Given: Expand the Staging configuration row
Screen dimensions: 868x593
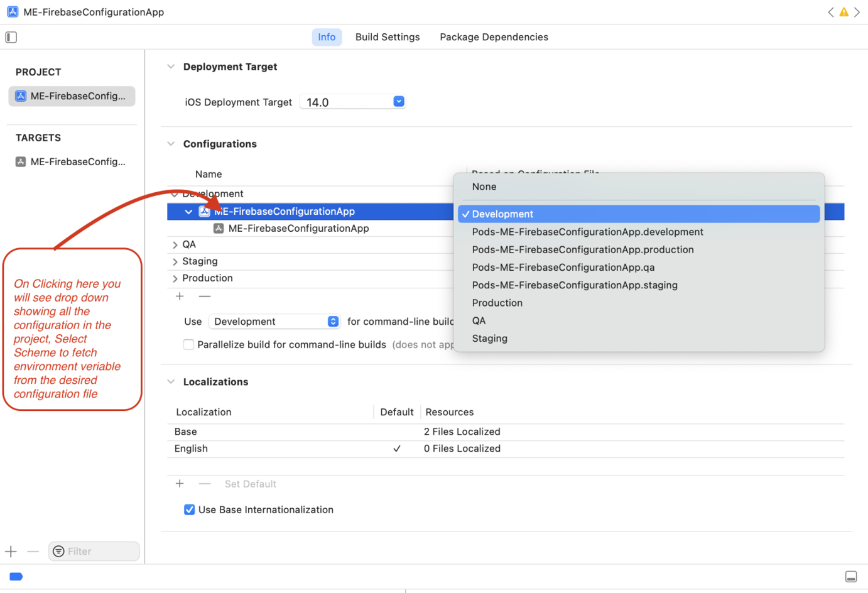Looking at the screenshot, I should pyautogui.click(x=175, y=262).
